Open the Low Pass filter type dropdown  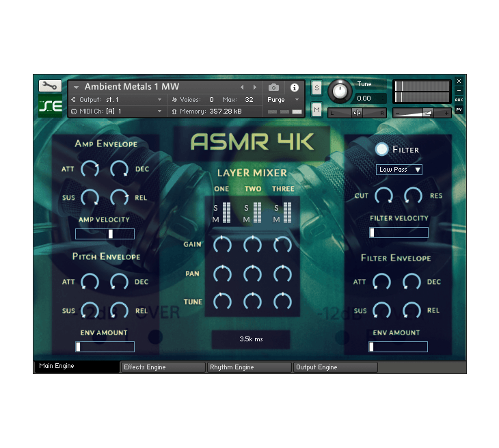click(x=399, y=170)
